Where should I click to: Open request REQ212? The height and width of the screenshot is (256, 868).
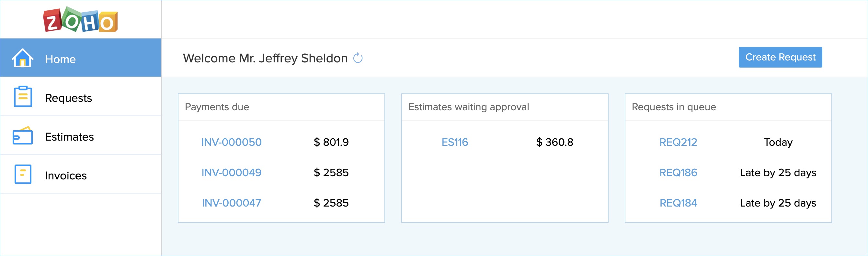pos(678,142)
